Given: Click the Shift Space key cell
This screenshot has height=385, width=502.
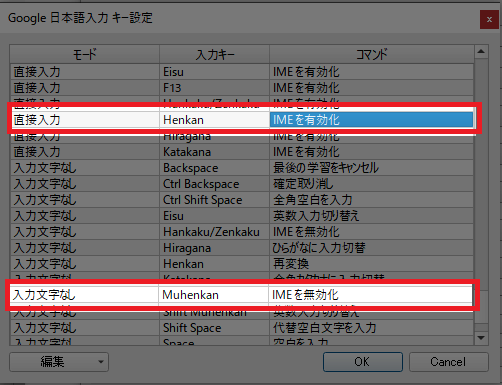Looking at the screenshot, I should (x=214, y=328).
